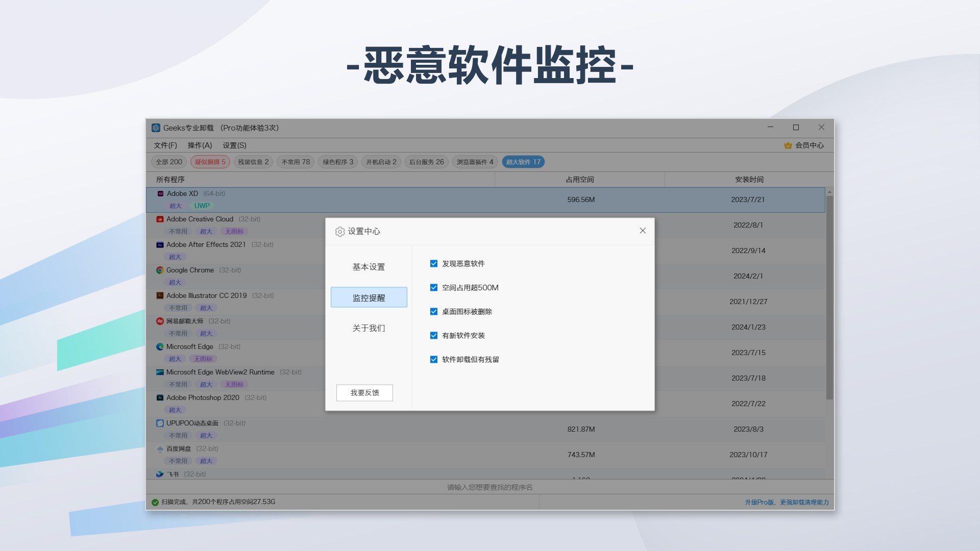Select the Microsoft Edge program icon
The image size is (980, 551).
(159, 346)
